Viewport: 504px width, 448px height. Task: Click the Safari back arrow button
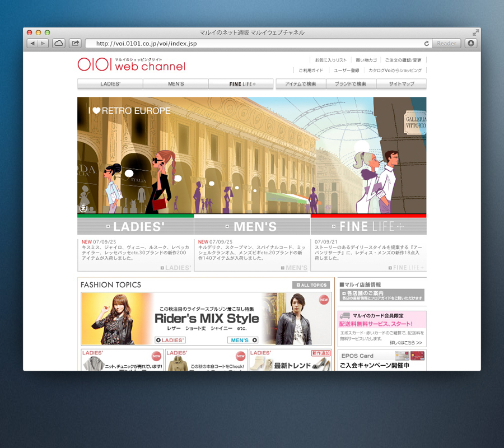pos(32,43)
